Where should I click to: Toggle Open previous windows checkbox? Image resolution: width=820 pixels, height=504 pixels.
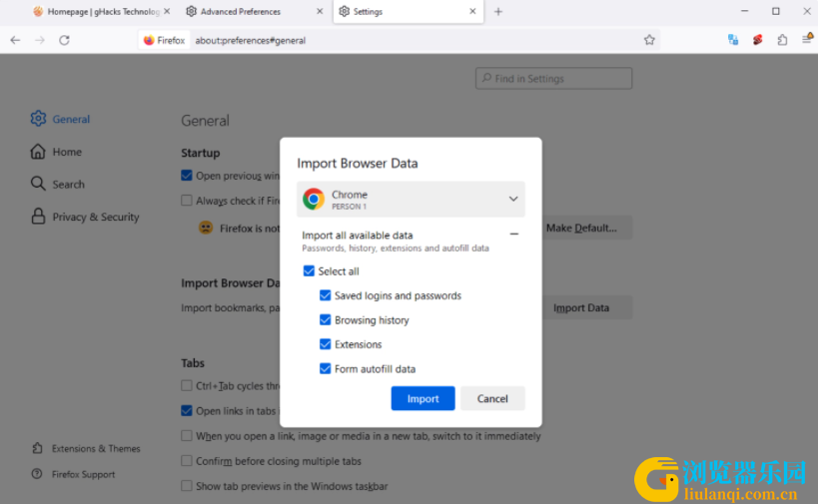pyautogui.click(x=187, y=175)
